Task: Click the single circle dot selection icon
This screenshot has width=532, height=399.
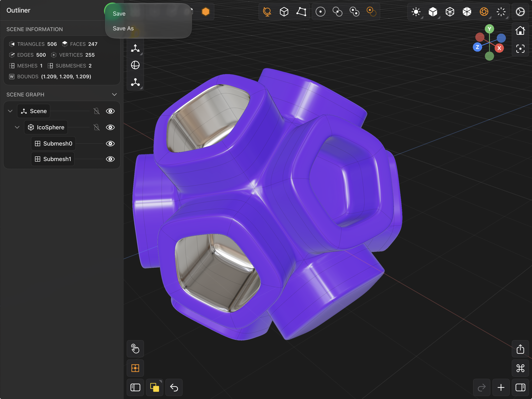Action: pos(320,12)
